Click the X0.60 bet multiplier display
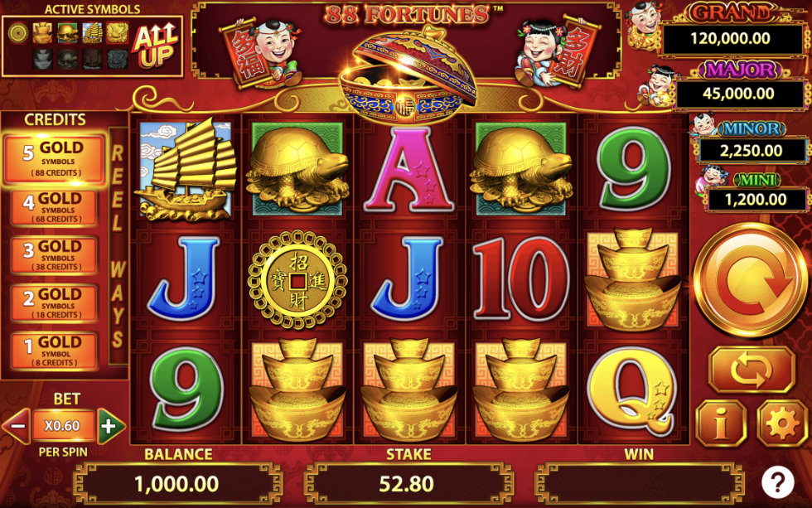 point(63,426)
